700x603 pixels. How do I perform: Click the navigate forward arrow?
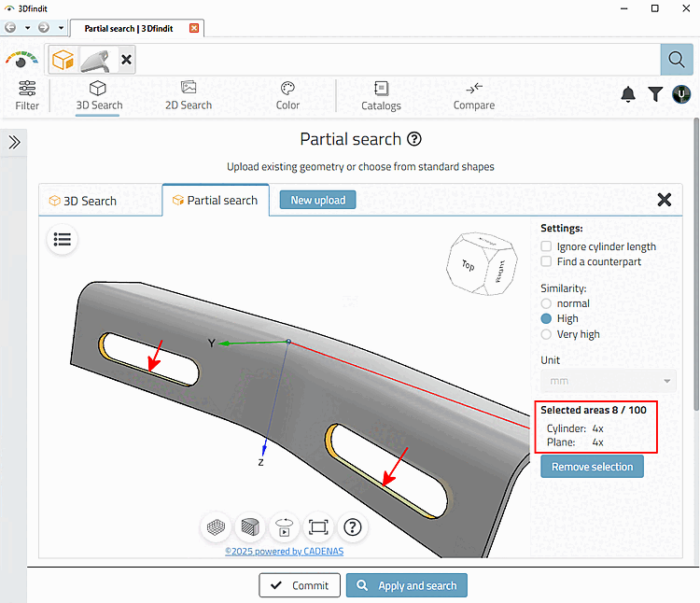point(44,28)
